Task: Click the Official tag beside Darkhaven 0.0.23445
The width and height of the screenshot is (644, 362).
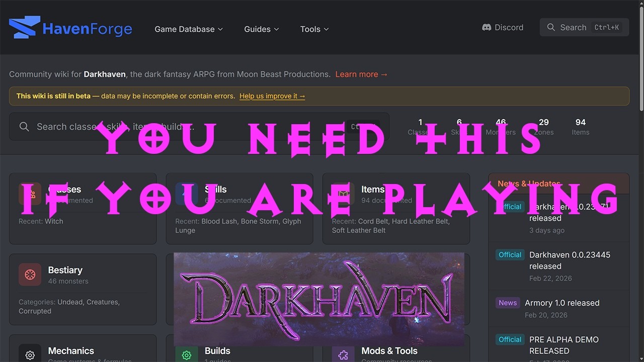Action: point(510,255)
